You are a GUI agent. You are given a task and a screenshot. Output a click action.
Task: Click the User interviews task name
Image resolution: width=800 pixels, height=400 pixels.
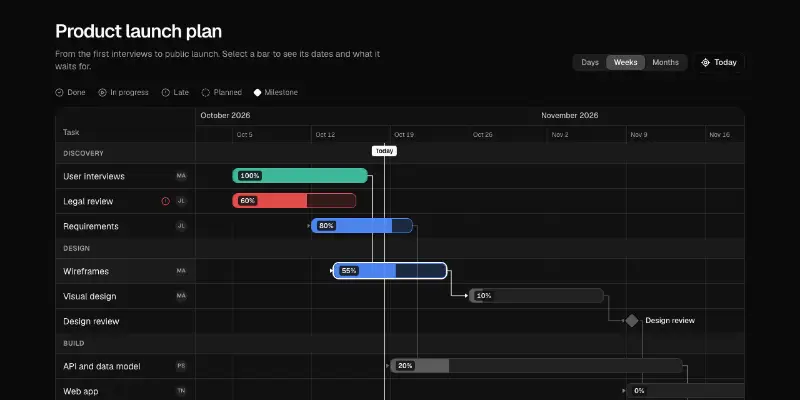tap(94, 176)
